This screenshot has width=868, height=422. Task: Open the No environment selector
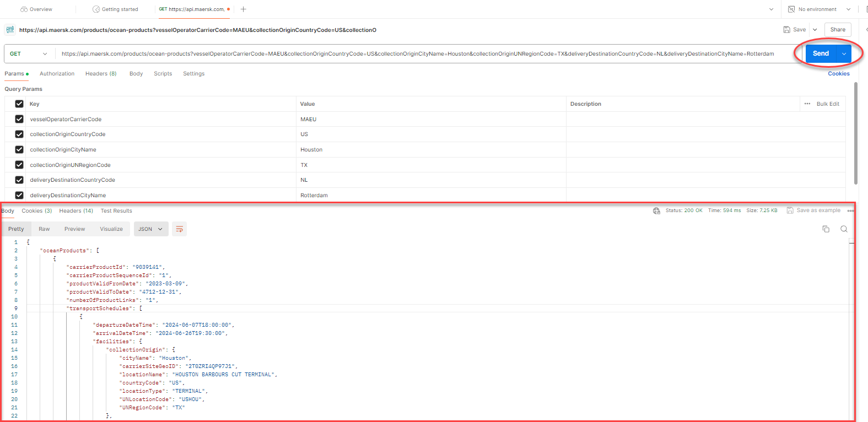820,9
